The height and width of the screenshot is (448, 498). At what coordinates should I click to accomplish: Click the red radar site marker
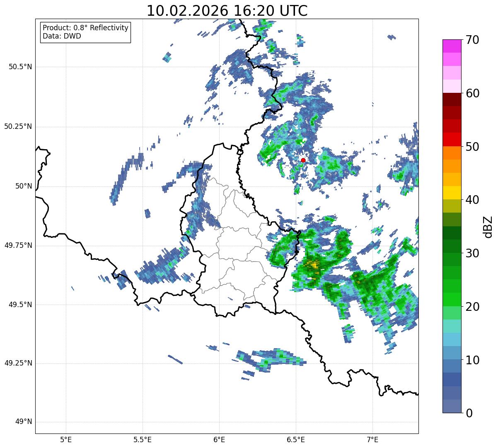[x=303, y=160]
